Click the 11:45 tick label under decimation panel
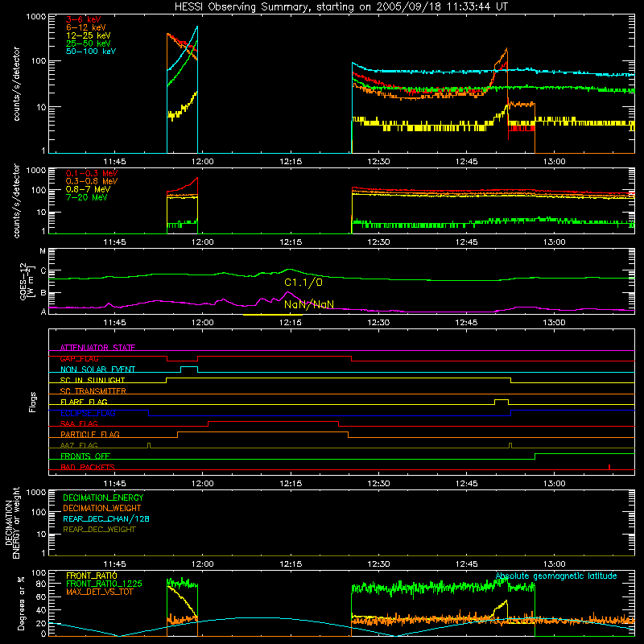Screen dimensions: 644x644 coord(114,564)
